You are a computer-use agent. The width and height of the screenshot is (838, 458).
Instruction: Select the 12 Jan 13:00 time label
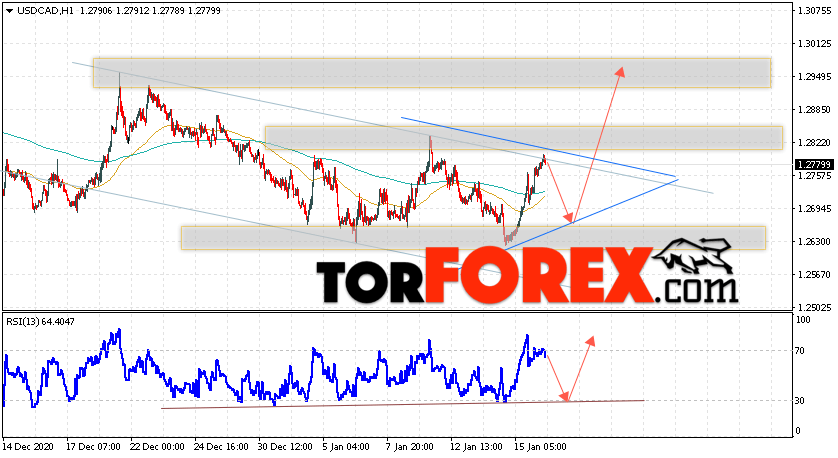476,446
